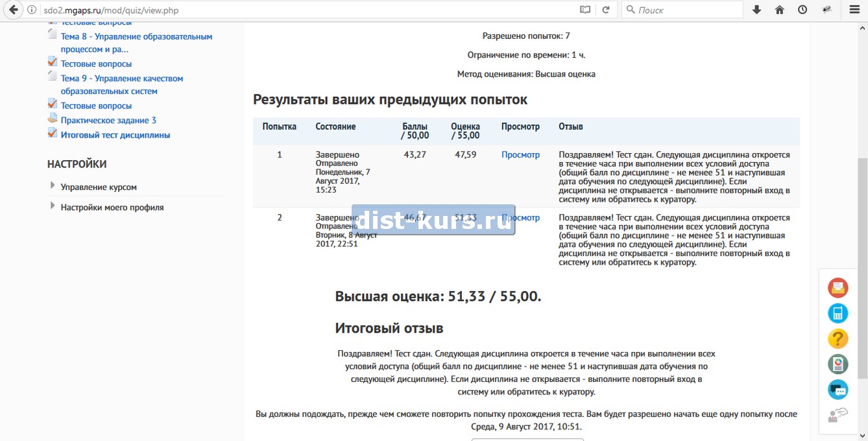This screenshot has height=441, width=868.
Task: Click the Управление курсом label
Action: click(x=99, y=187)
